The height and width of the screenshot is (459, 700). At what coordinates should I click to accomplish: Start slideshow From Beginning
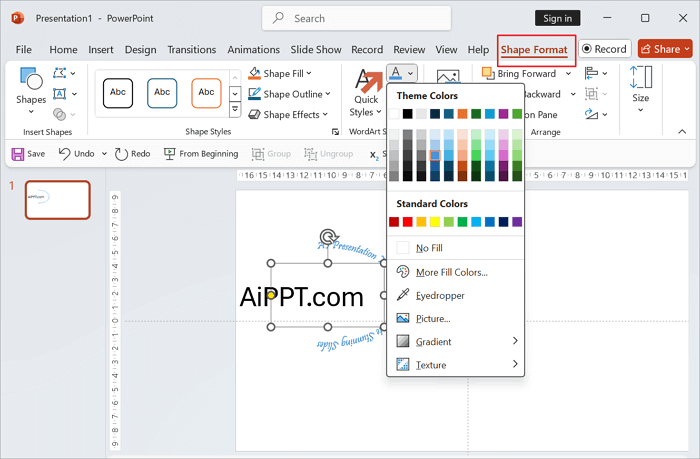pyautogui.click(x=201, y=154)
